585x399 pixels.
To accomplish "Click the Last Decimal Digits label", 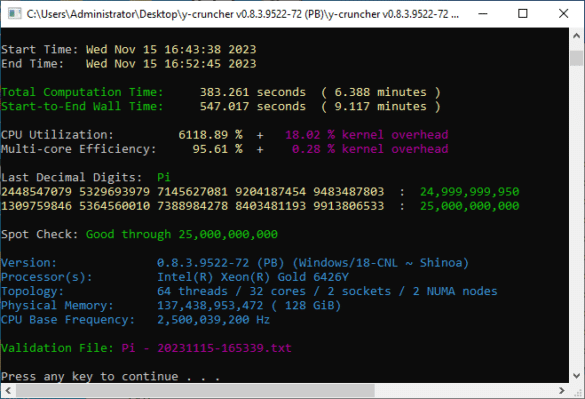I will [x=72, y=177].
